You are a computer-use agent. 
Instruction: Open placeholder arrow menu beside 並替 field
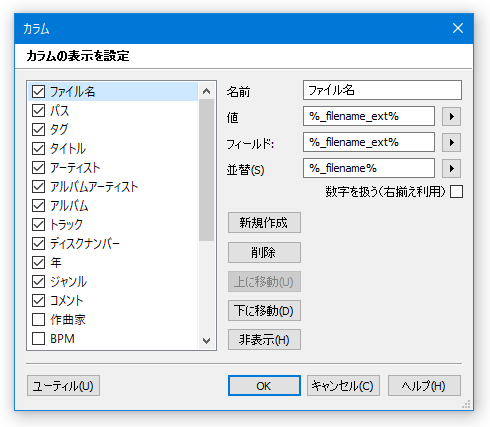point(451,168)
